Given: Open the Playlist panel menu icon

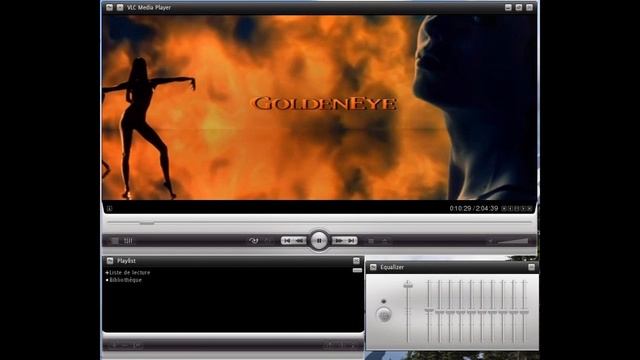Looking at the screenshot, I should 110,261.
